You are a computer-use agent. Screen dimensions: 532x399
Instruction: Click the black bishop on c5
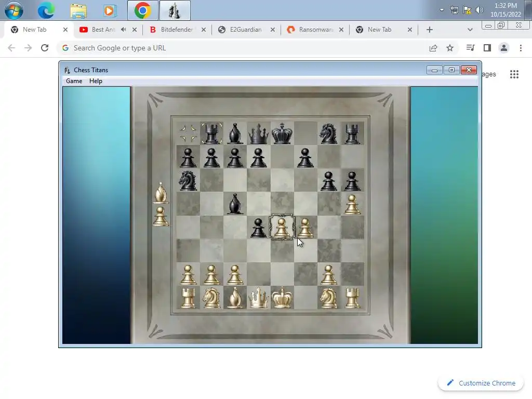[x=235, y=204]
